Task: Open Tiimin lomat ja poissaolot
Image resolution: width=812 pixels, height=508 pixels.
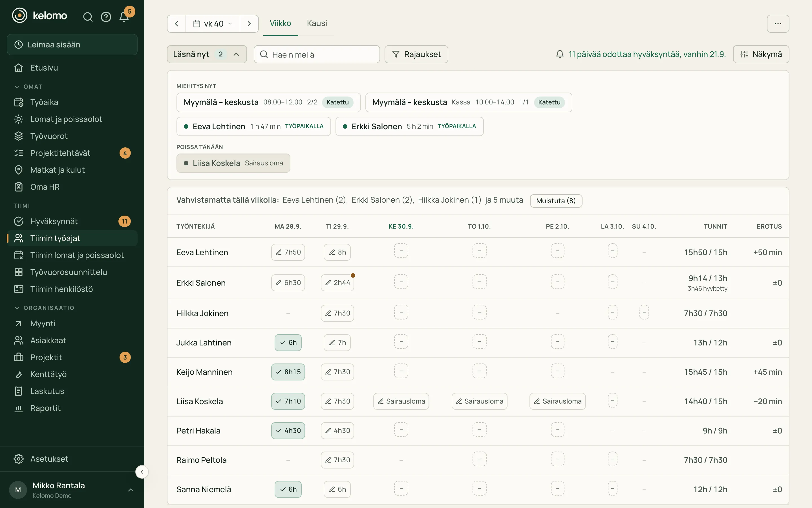Action: click(72, 255)
